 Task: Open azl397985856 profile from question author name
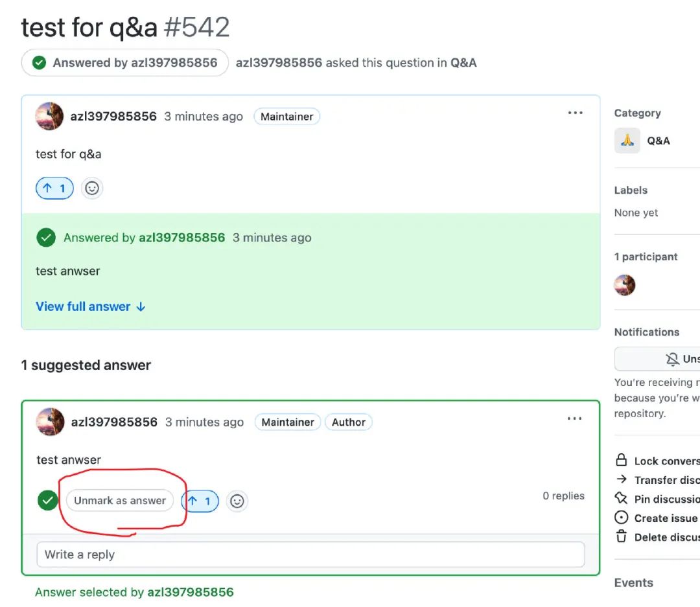coord(113,117)
